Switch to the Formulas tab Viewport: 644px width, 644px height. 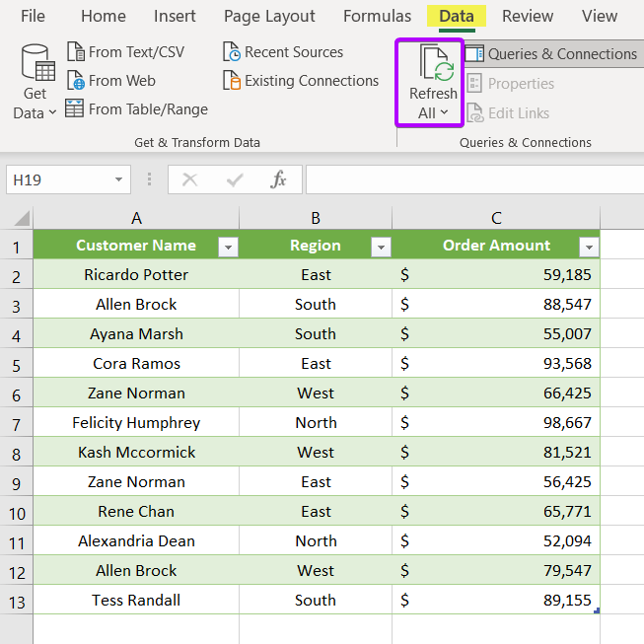pos(377,16)
